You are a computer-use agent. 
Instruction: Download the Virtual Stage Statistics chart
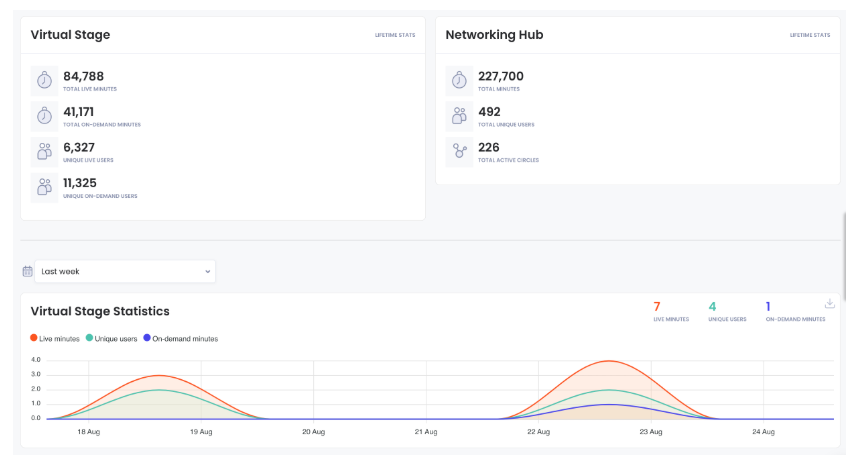click(x=829, y=304)
